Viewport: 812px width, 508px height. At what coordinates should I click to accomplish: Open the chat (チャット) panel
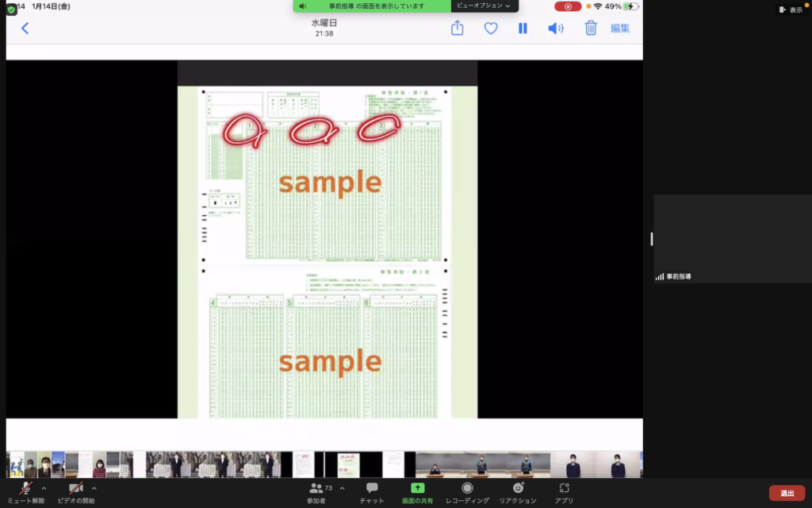372,489
